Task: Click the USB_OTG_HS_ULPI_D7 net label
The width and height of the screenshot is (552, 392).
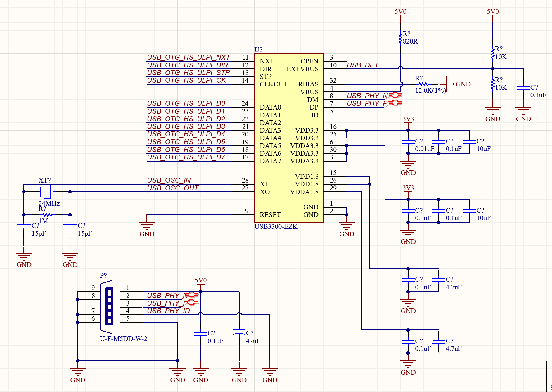Action: (186, 157)
